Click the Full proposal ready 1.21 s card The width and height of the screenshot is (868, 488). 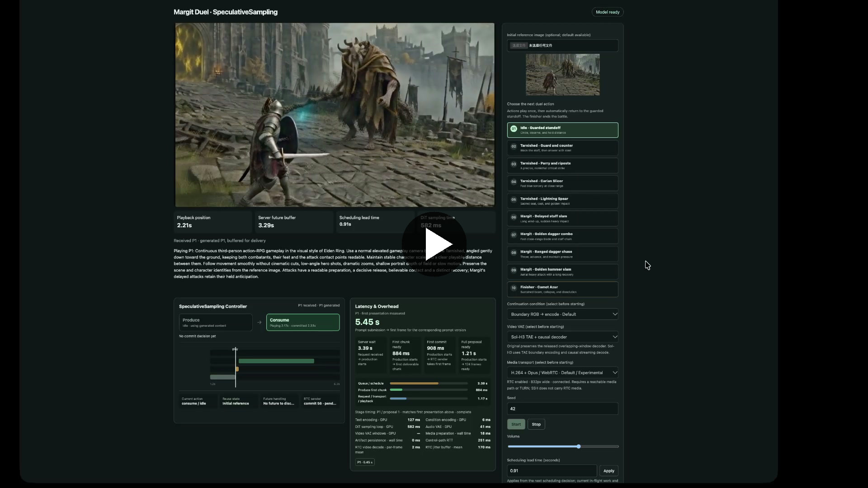pos(474,355)
